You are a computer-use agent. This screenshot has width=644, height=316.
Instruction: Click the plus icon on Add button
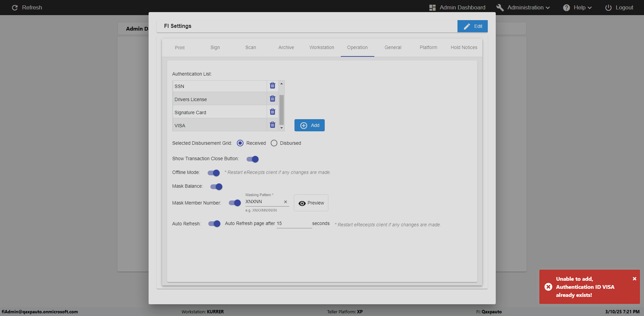pyautogui.click(x=304, y=125)
